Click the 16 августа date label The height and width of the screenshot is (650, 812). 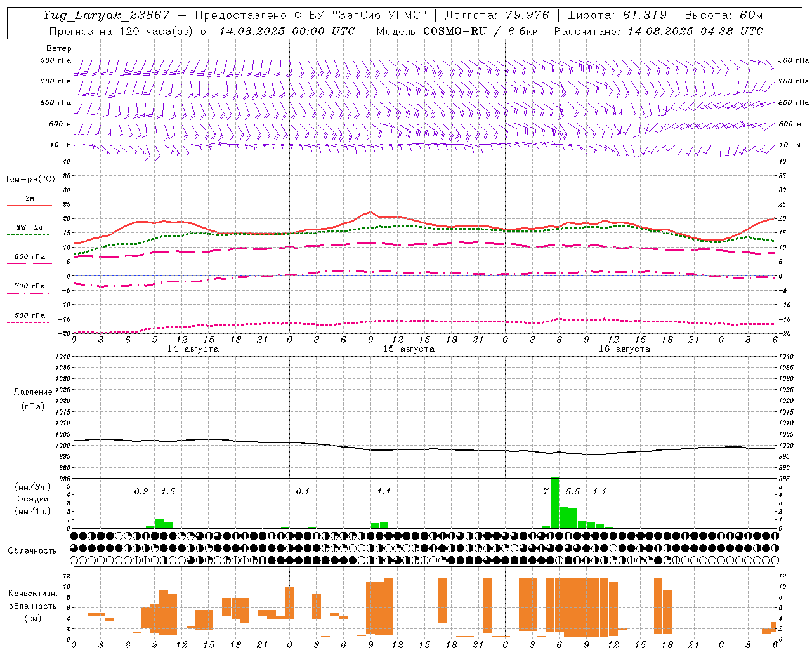pyautogui.click(x=624, y=349)
